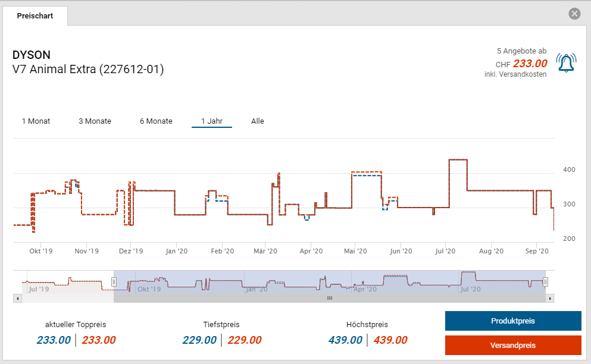Click the Höchstpreis 439.00 product value
The image size is (591, 364).
(345, 340)
